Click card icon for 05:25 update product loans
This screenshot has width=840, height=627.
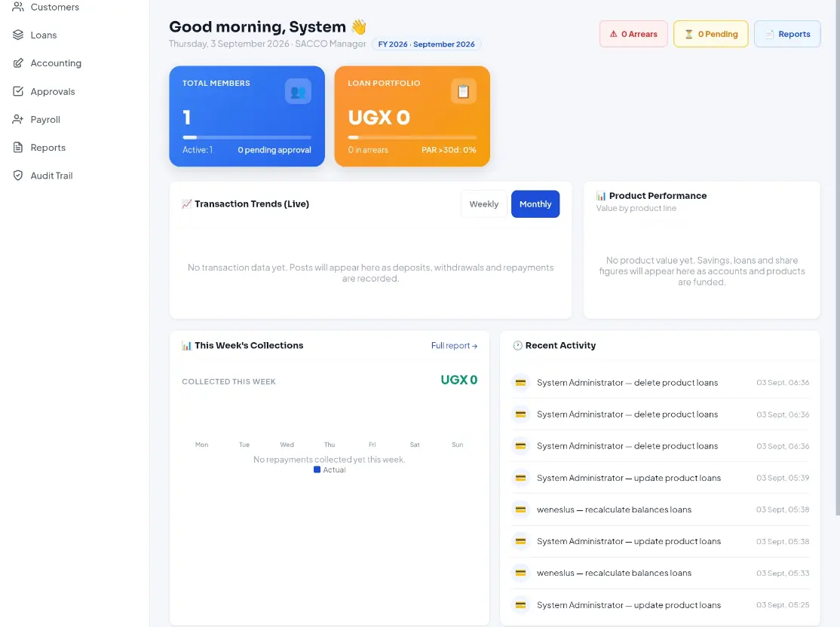click(x=520, y=605)
